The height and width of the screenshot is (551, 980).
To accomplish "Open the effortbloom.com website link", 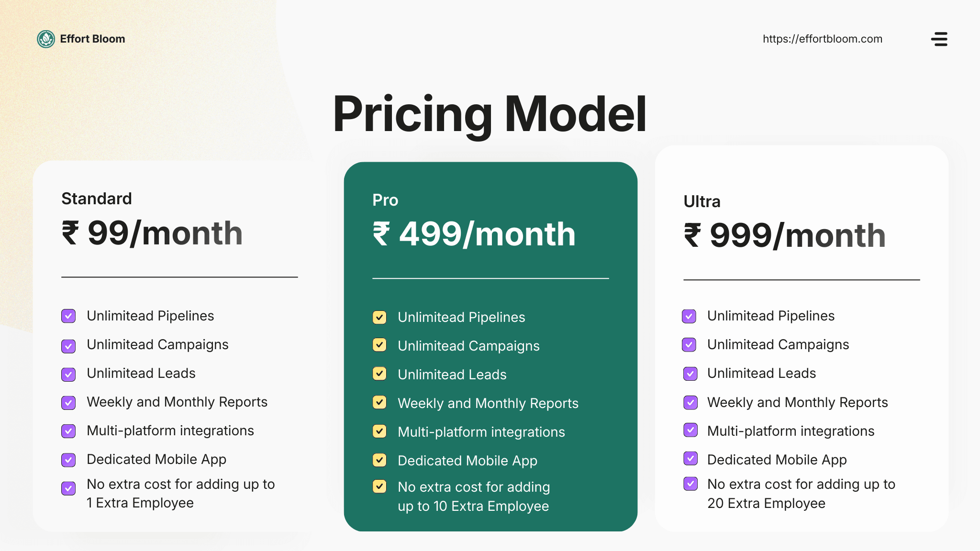I will [822, 39].
